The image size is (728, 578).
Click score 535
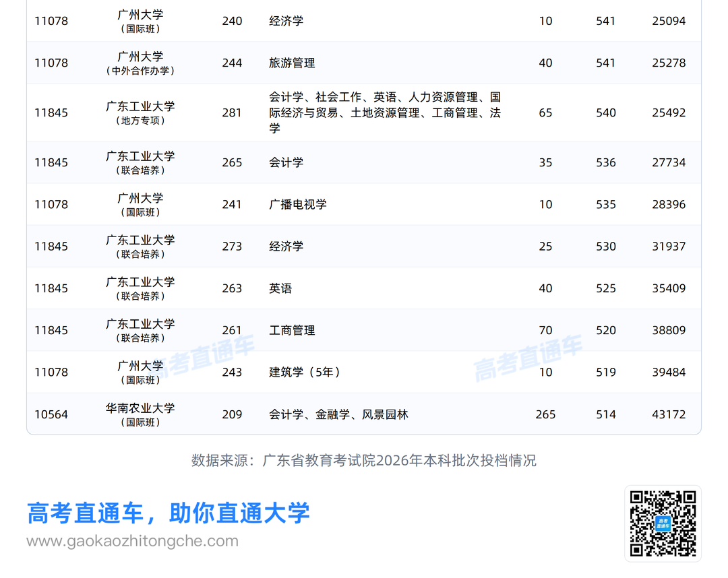pyautogui.click(x=606, y=204)
